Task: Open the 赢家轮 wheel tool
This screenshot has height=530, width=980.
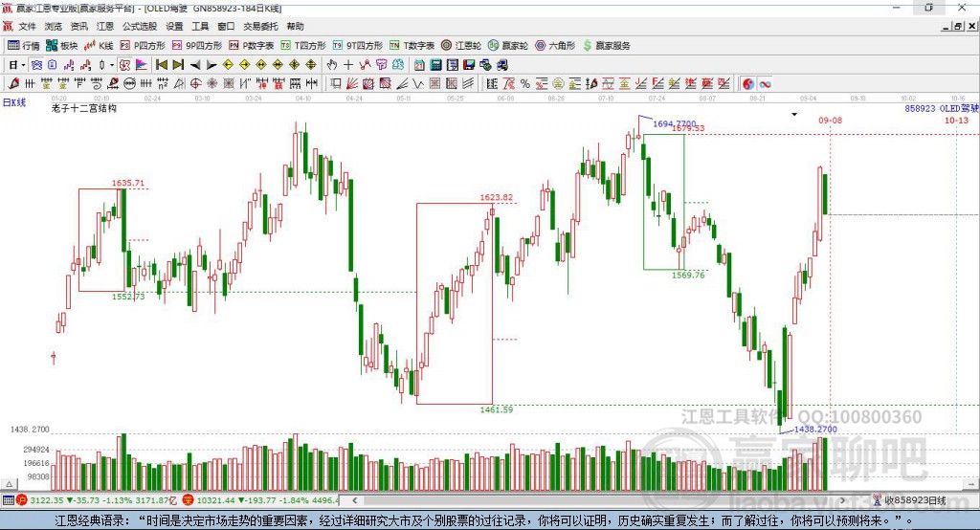Action: 508,46
